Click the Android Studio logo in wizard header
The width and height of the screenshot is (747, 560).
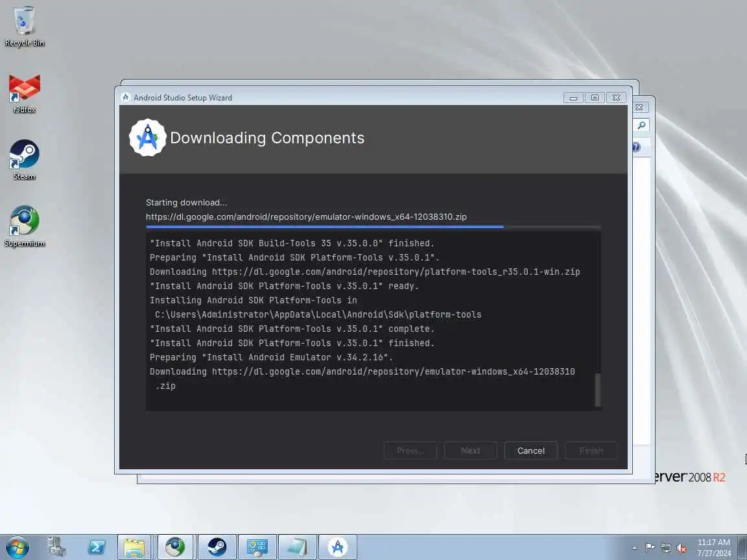pos(148,137)
